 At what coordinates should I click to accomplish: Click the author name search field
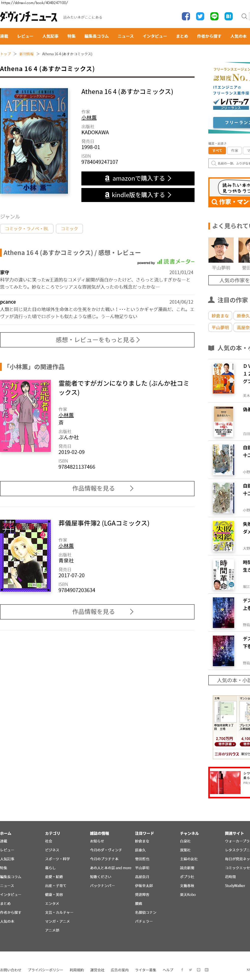(x=229, y=163)
